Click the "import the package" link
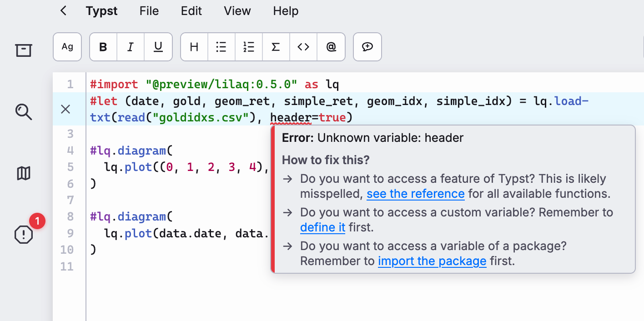The width and height of the screenshot is (644, 321). 432,261
